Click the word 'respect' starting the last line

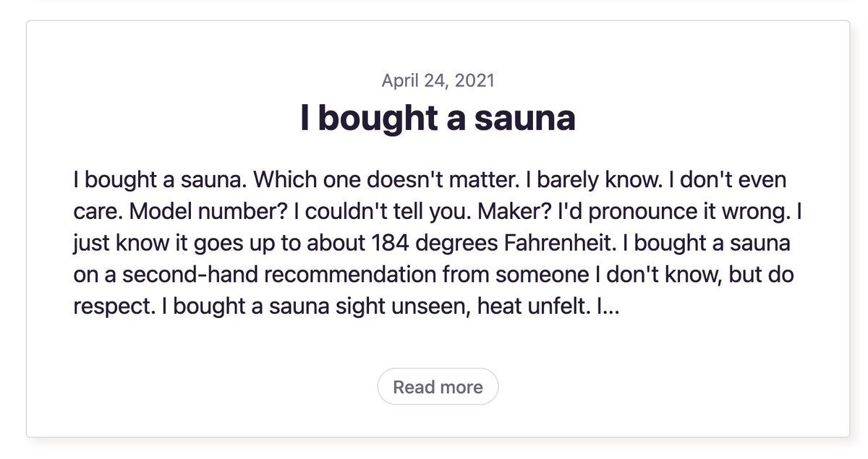tap(114, 306)
